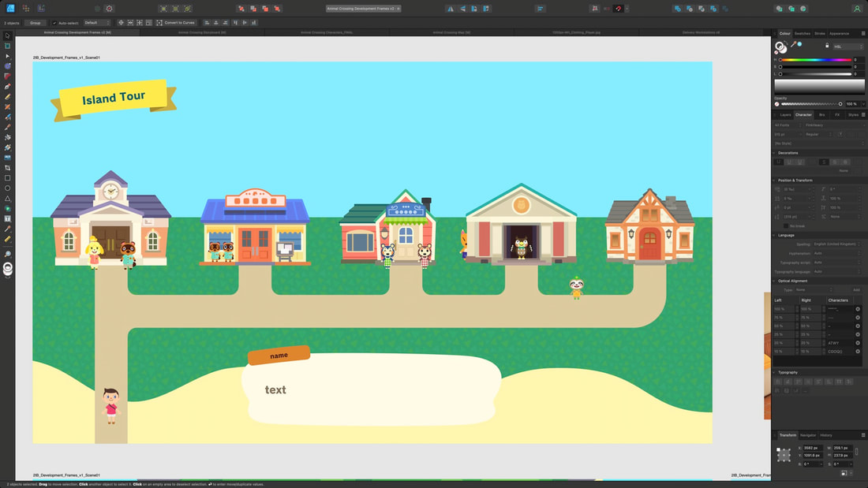Switch to the History tab
Image resolution: width=868 pixels, height=488 pixels.
(826, 435)
